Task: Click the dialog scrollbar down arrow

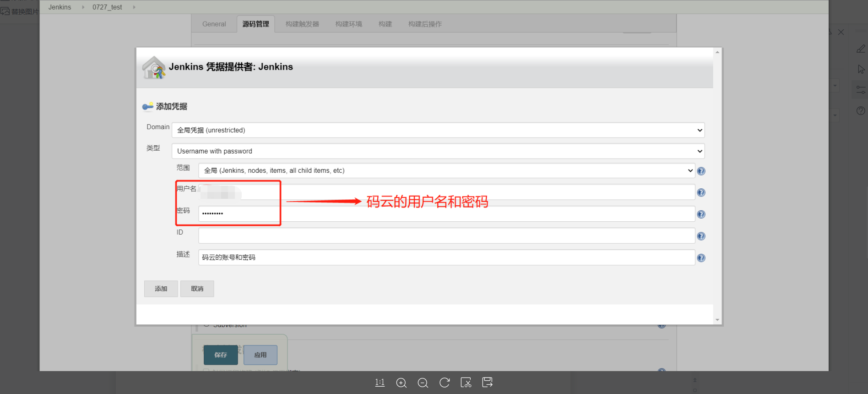Action: (x=717, y=320)
